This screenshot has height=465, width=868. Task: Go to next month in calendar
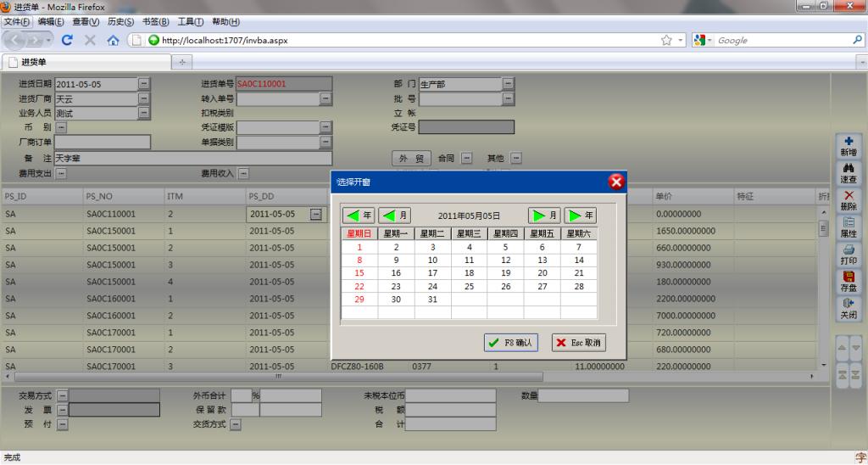click(x=545, y=215)
